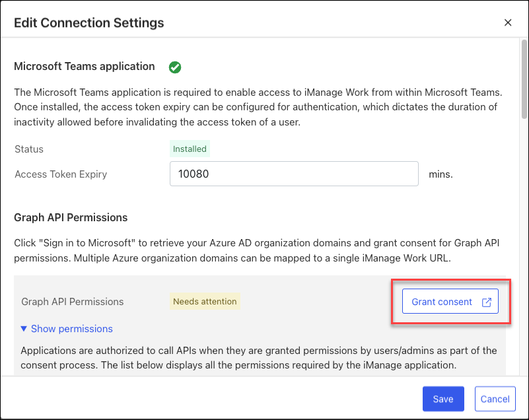Click the Status row label

pos(28,149)
